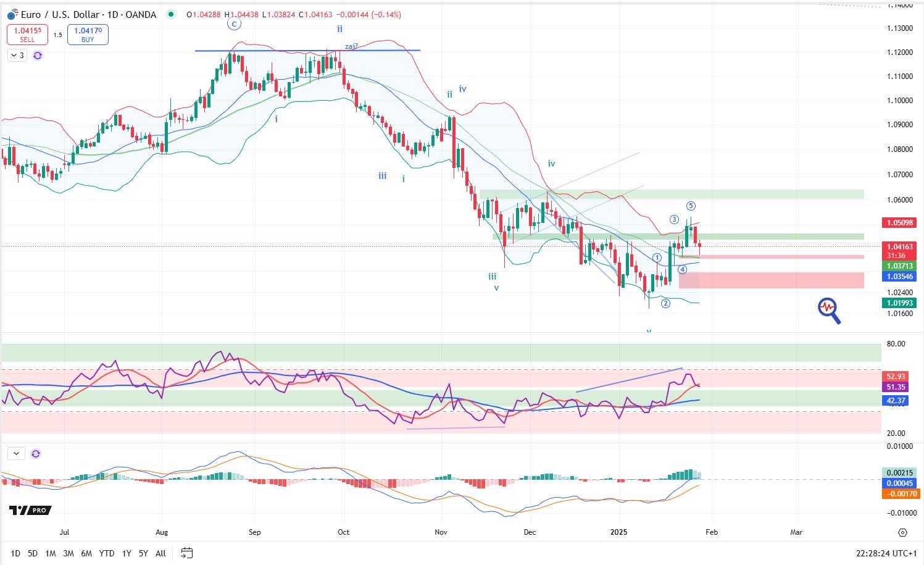Click the 80.00 RSI axis label
The image size is (924, 565).
[x=896, y=344]
